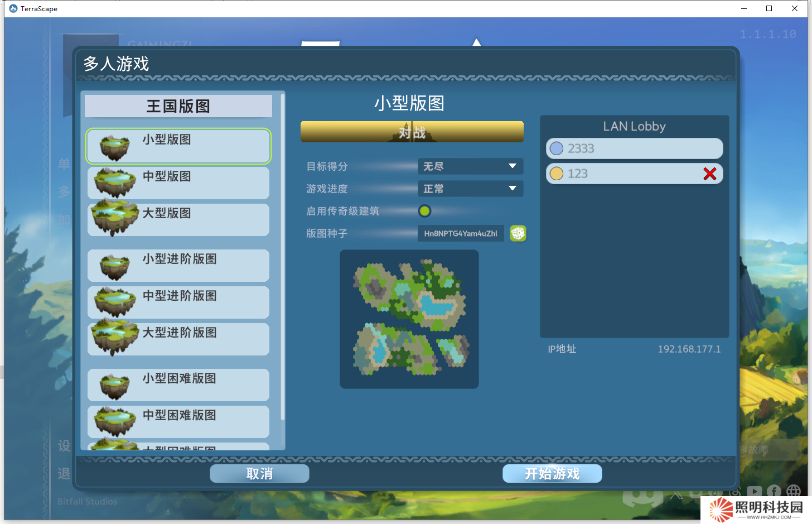Select 小型困难版图 from the map list
Viewport: 812px width, 524px height.
click(x=178, y=385)
